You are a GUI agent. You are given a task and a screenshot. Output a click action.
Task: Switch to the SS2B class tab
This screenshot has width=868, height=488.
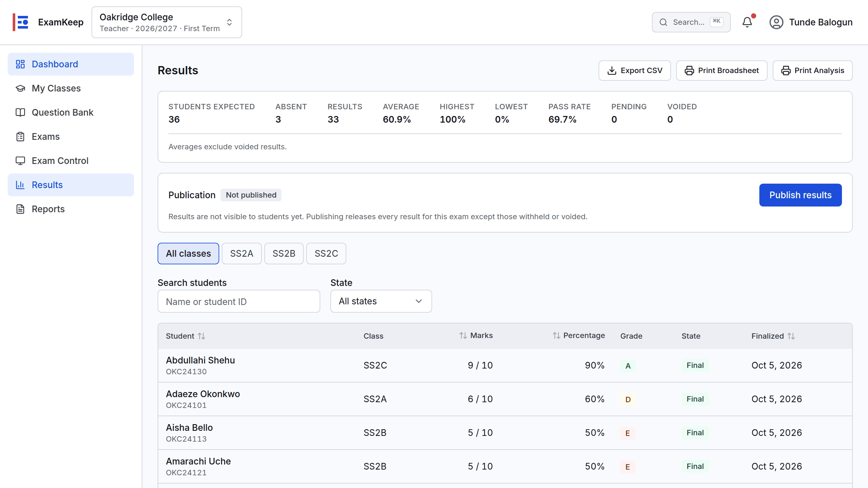284,253
